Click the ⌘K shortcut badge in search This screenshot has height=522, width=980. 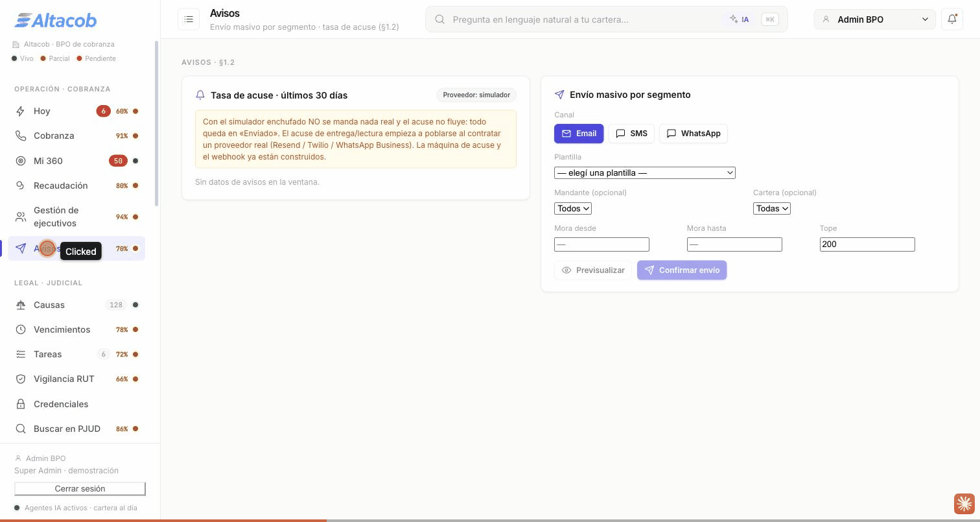[x=770, y=19]
